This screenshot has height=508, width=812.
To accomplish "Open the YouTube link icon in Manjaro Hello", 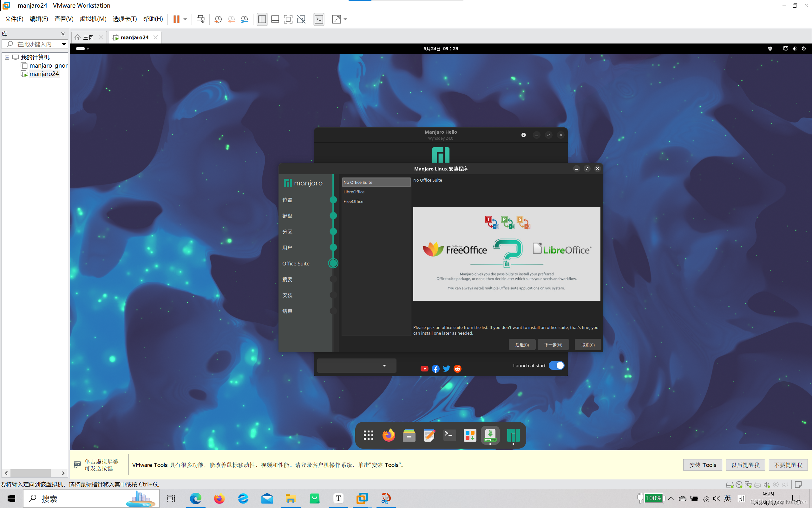I will click(x=424, y=369).
